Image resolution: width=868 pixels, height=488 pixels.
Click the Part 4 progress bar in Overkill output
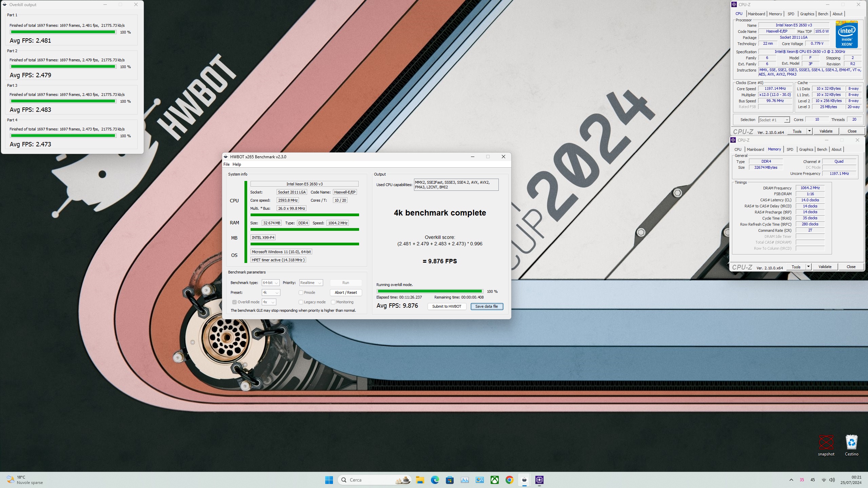coord(63,136)
